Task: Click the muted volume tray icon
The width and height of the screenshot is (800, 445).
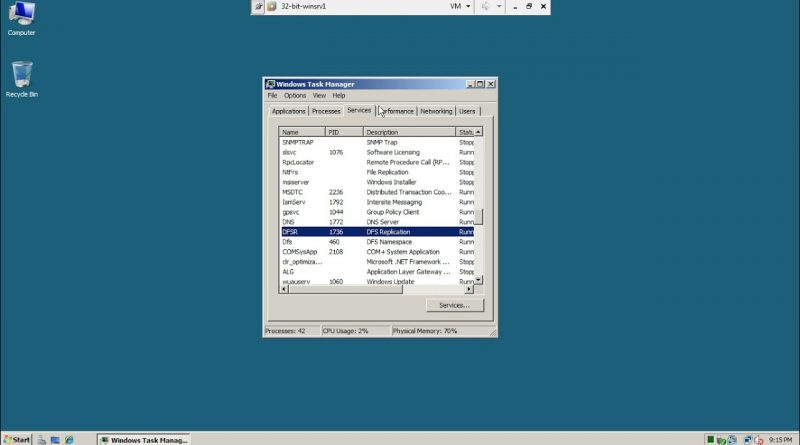Action: click(759, 439)
